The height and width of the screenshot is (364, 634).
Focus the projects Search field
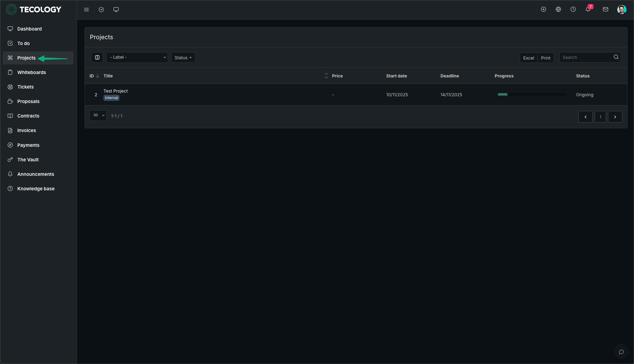click(586, 57)
